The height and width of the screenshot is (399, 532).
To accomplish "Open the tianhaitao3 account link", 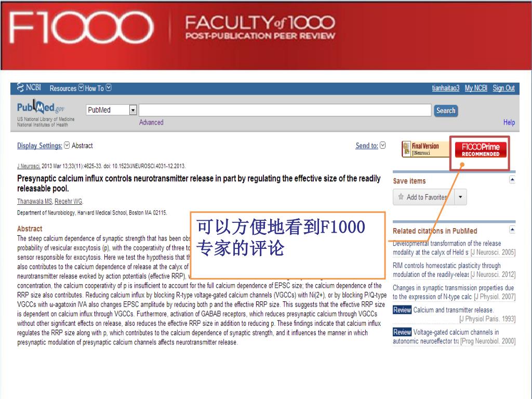I will pyautogui.click(x=445, y=88).
